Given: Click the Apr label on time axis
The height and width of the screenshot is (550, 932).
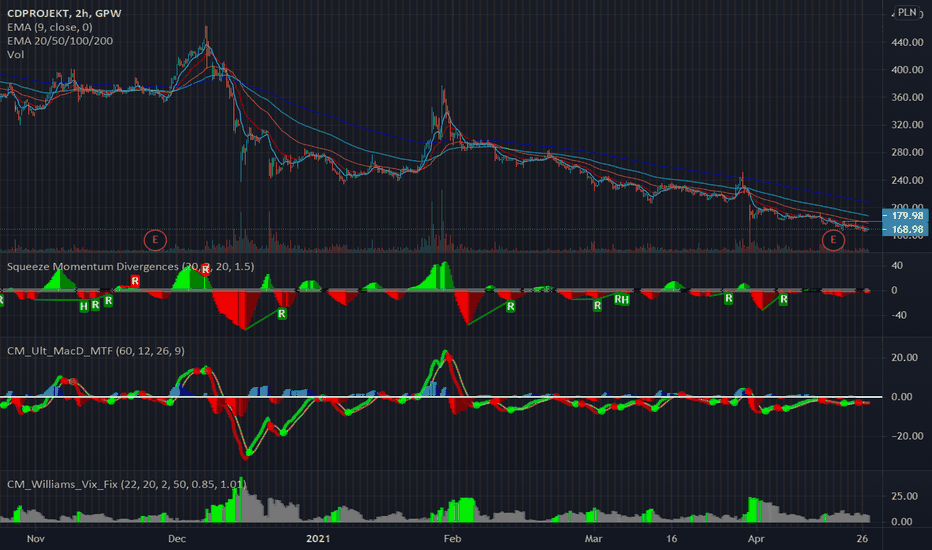Looking at the screenshot, I should tap(756, 539).
